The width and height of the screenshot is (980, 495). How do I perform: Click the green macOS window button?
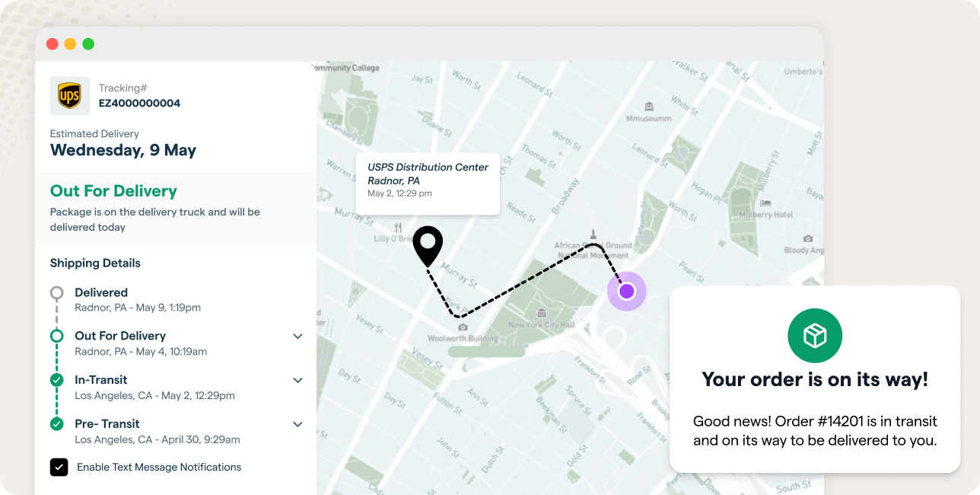pos(88,44)
